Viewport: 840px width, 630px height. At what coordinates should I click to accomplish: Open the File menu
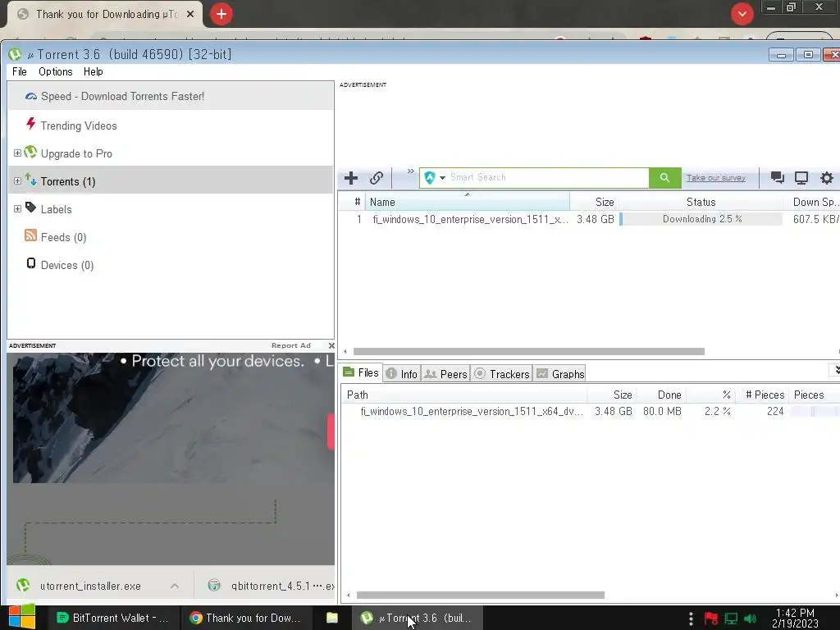20,72
